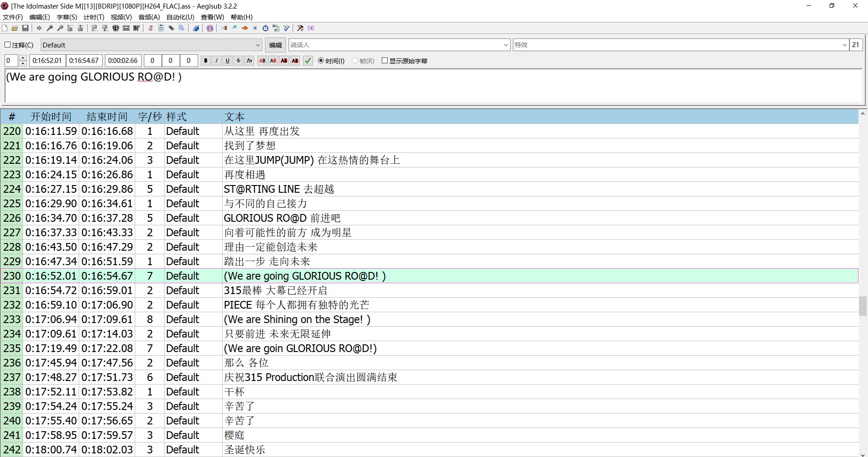Pick primary color first AB button
Viewport: 868px width, 457px height.
[x=262, y=61]
